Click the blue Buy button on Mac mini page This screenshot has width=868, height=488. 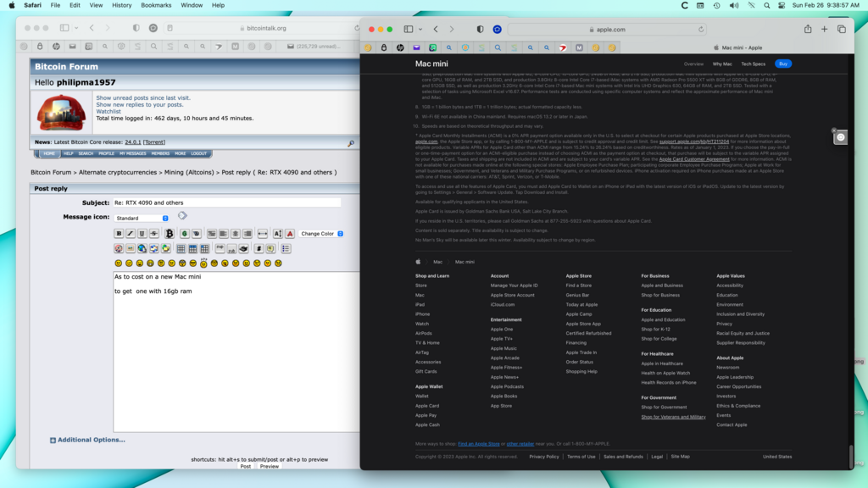[783, 64]
